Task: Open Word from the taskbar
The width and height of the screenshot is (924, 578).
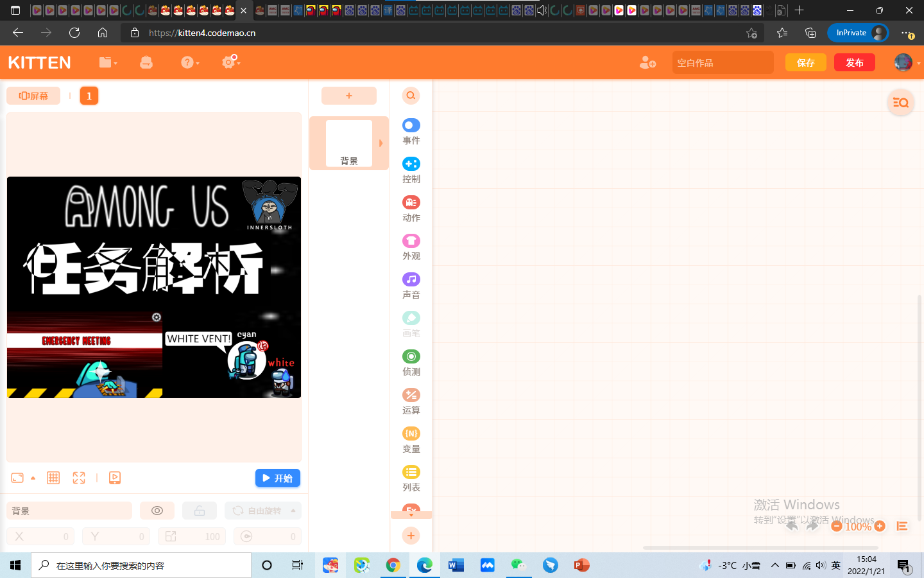Action: pyautogui.click(x=456, y=565)
